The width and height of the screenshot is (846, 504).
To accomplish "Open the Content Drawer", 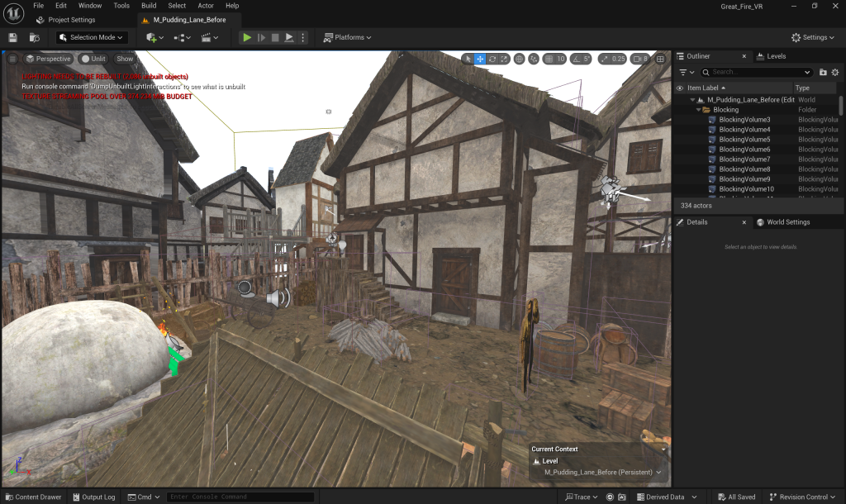I will [33, 497].
